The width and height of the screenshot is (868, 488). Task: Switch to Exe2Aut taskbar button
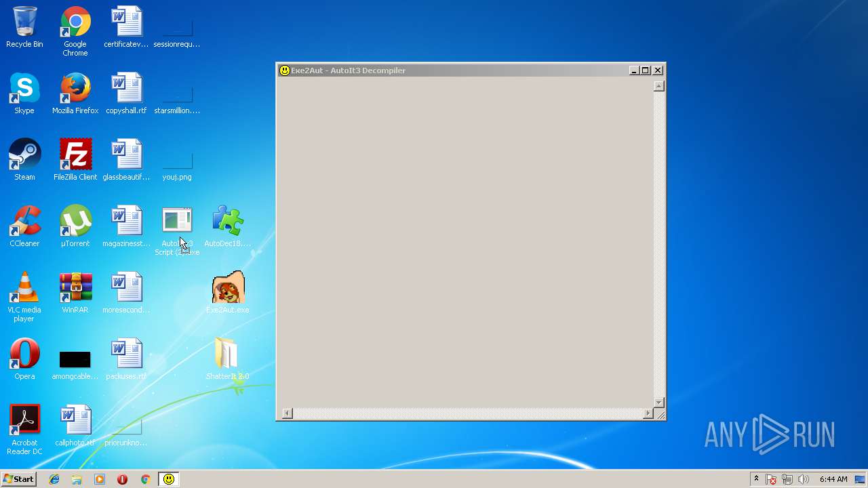point(169,479)
